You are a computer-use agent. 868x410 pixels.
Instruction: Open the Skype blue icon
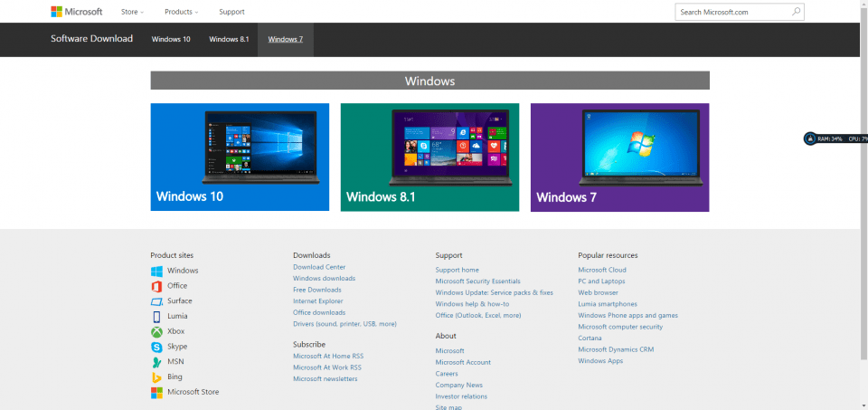156,347
